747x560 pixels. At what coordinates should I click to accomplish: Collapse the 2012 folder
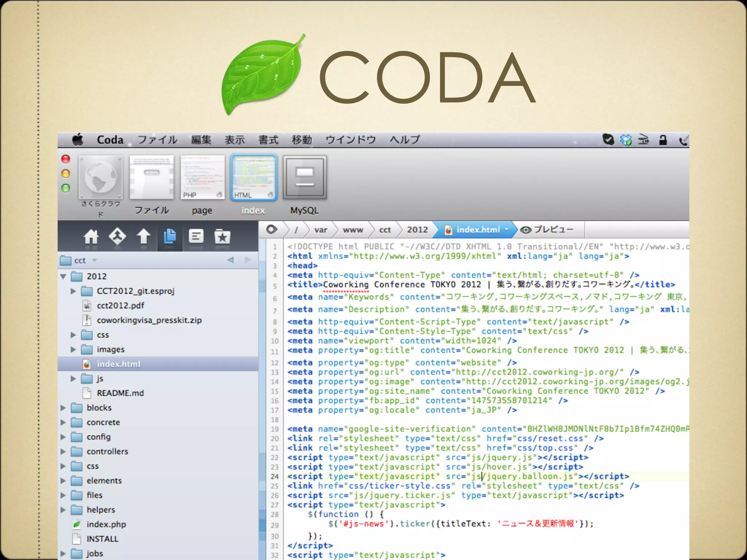63,276
